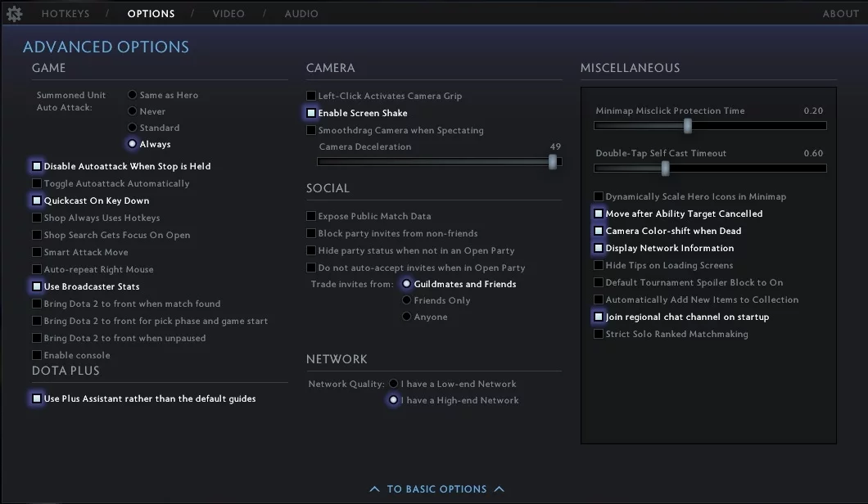Screen dimensions: 868x504
Task: Choose Same as Hero auto attack option
Action: (x=133, y=95)
